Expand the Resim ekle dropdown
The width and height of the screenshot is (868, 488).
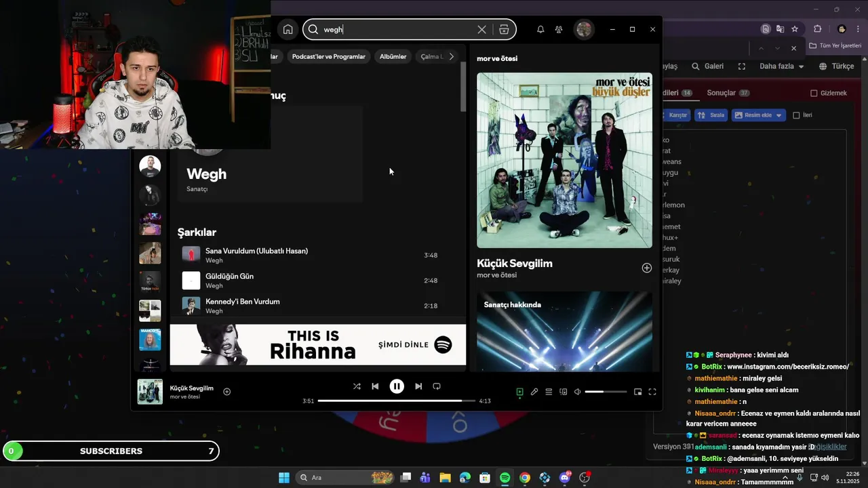(759, 115)
